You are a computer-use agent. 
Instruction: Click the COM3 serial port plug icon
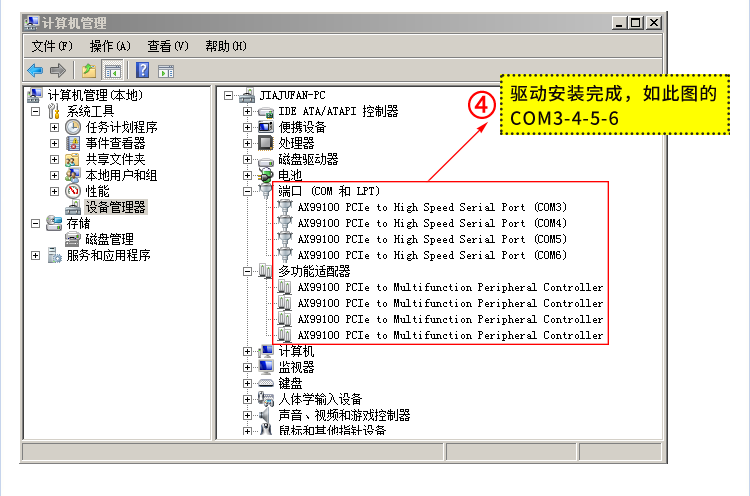tap(285, 207)
